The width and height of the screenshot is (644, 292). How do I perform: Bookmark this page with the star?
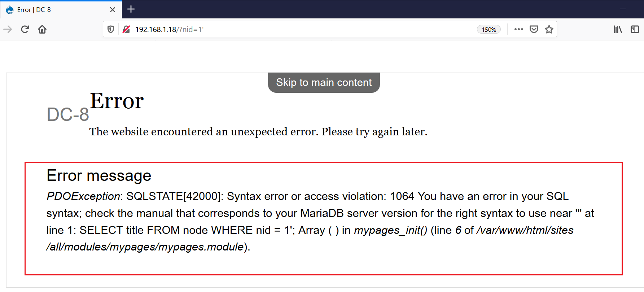point(549,29)
